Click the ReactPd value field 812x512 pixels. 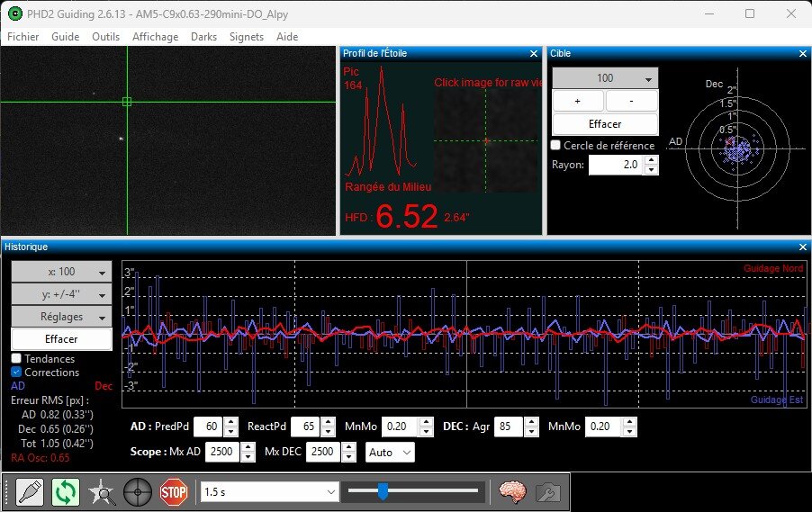tap(305, 427)
